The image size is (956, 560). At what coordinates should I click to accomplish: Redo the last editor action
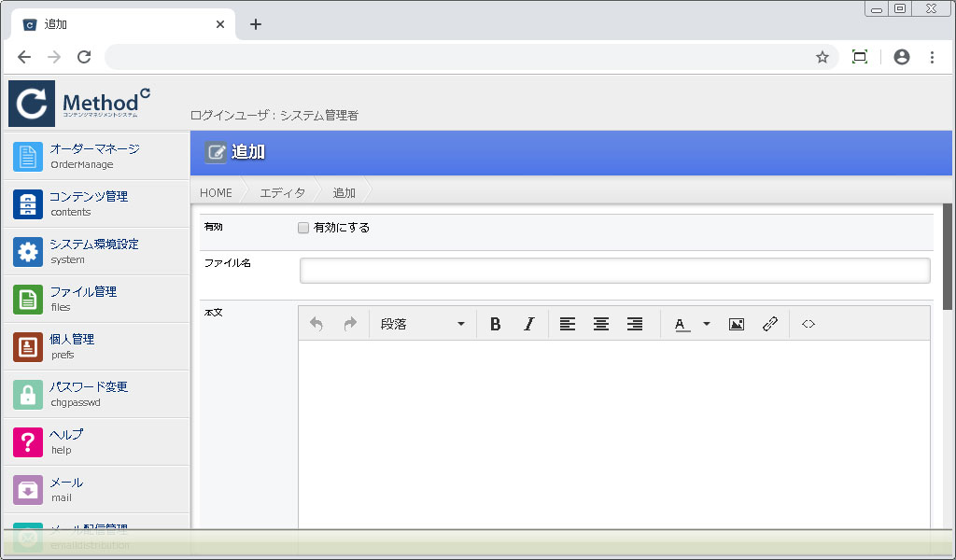350,324
